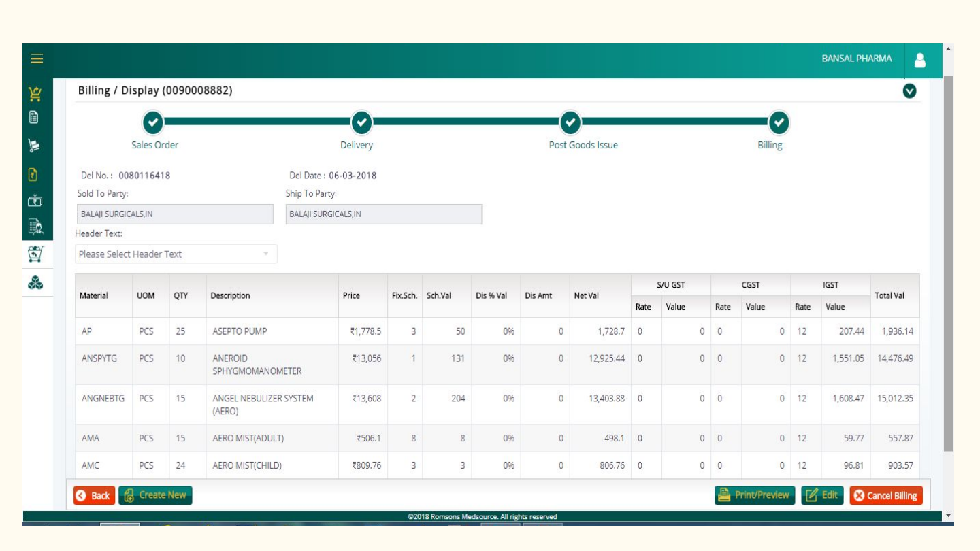Screen dimensions: 980x551
Task: Open the user profile icon
Action: [920, 60]
